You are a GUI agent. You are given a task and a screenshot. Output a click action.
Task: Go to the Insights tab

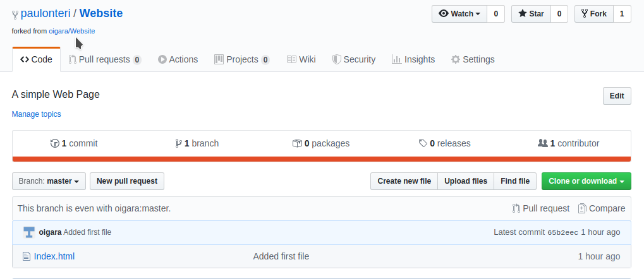[413, 59]
